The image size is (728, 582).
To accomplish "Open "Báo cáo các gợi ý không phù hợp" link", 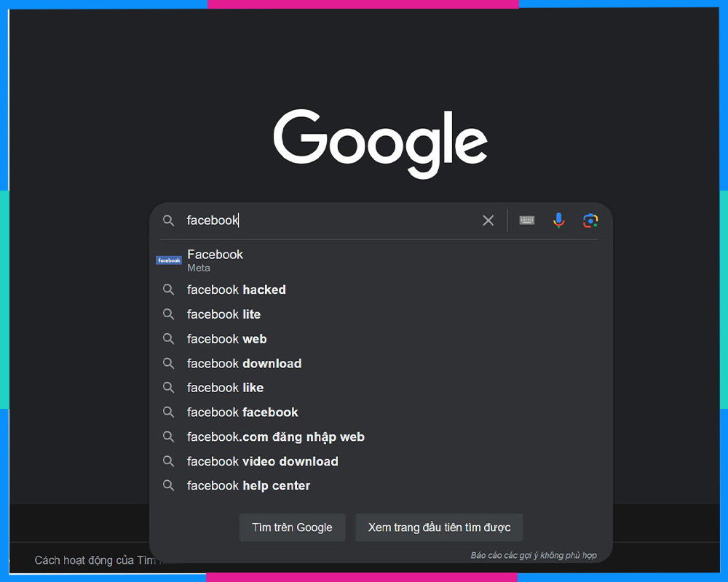I will coord(534,555).
